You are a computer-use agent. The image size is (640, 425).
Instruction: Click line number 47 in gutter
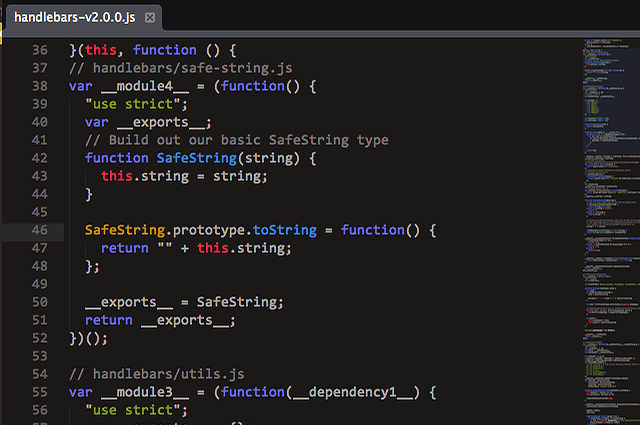tap(40, 248)
